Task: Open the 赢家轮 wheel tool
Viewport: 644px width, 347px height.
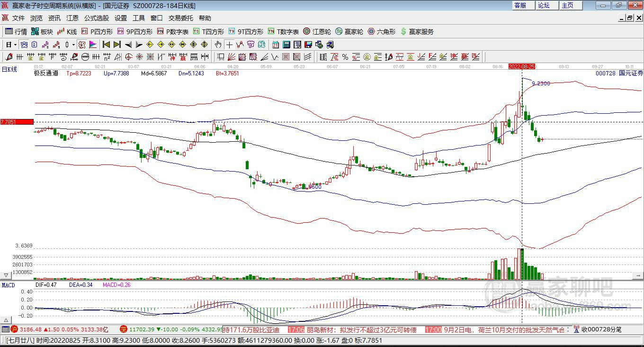Action: click(x=349, y=32)
